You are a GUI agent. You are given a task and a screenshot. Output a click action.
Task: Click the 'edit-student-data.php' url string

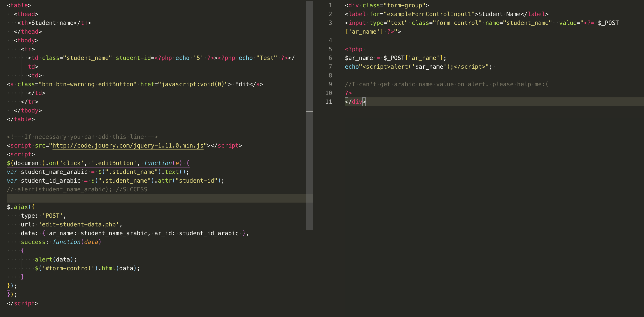coord(79,224)
